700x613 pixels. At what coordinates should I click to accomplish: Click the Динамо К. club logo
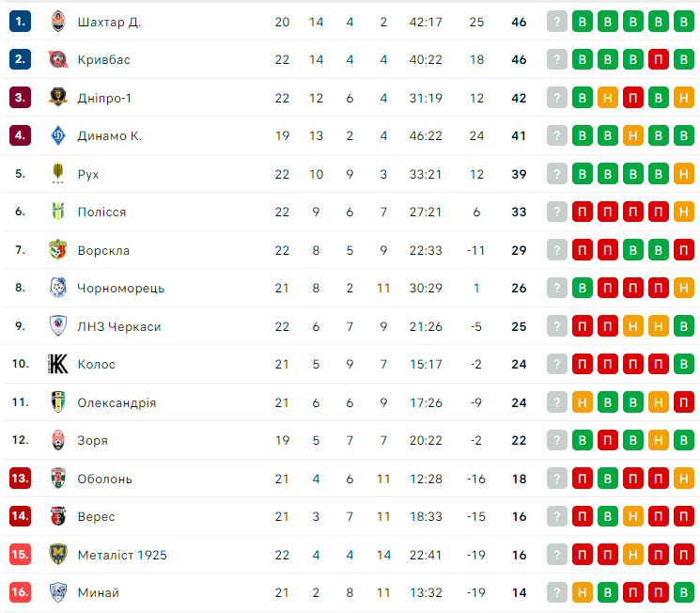coord(58,135)
